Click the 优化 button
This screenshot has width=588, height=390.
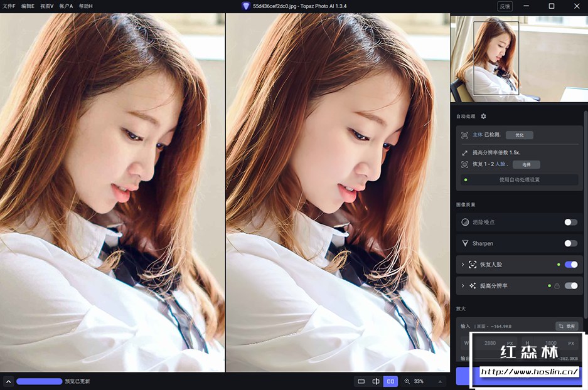[x=520, y=135]
